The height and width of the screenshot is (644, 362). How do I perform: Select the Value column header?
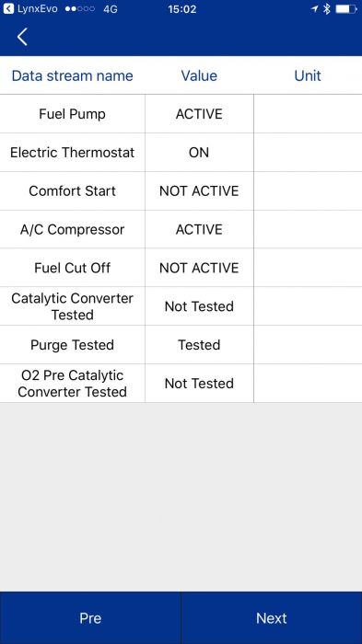(x=199, y=75)
